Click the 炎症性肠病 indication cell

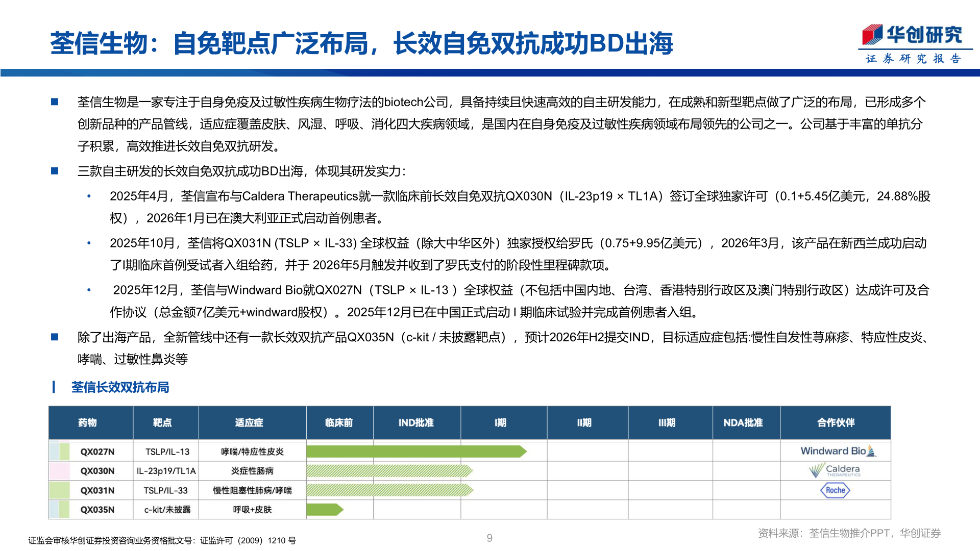[252, 471]
